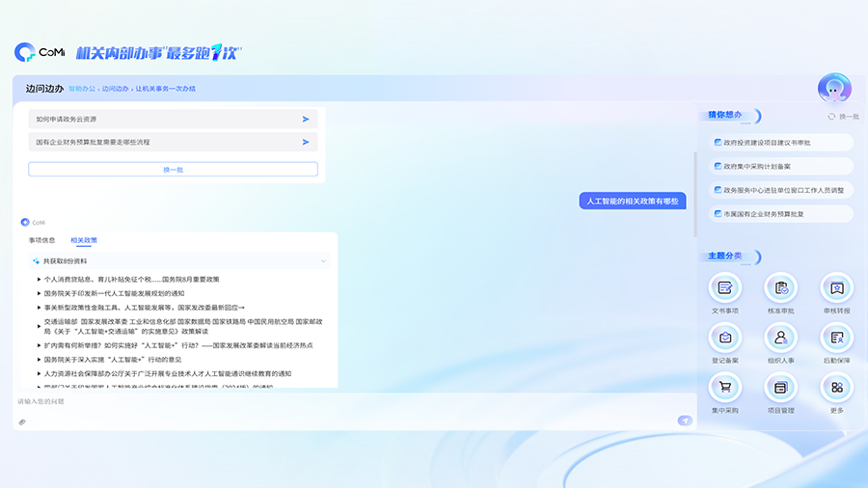Click the 登记备案 category icon
The image size is (868, 488).
click(x=724, y=338)
